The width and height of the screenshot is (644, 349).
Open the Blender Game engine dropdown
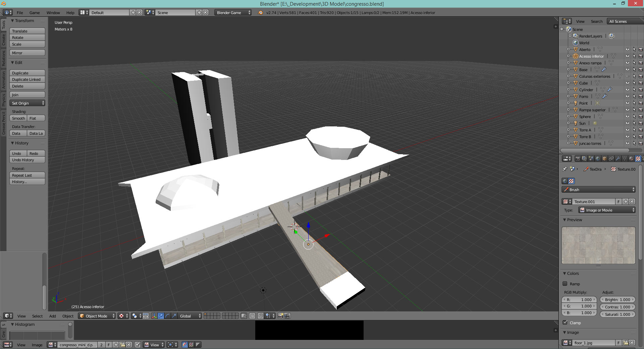tap(233, 12)
